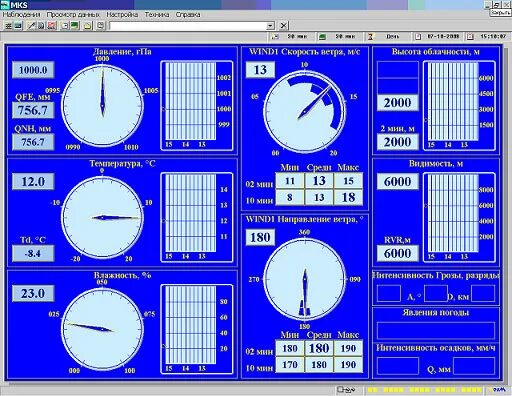
Task: Click the wind direction value 180 field
Action: click(x=260, y=237)
